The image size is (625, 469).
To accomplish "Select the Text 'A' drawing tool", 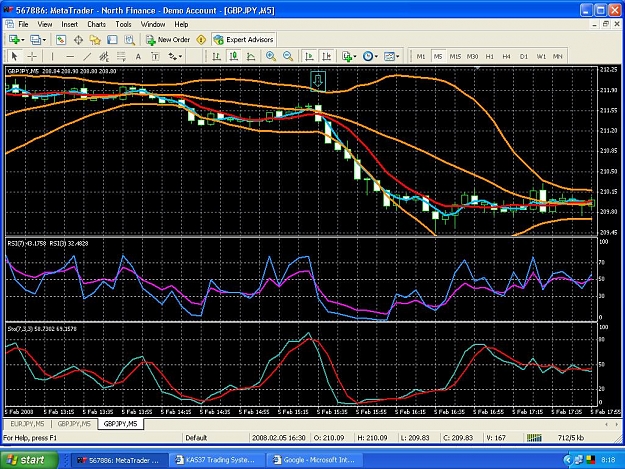I will click(x=138, y=57).
